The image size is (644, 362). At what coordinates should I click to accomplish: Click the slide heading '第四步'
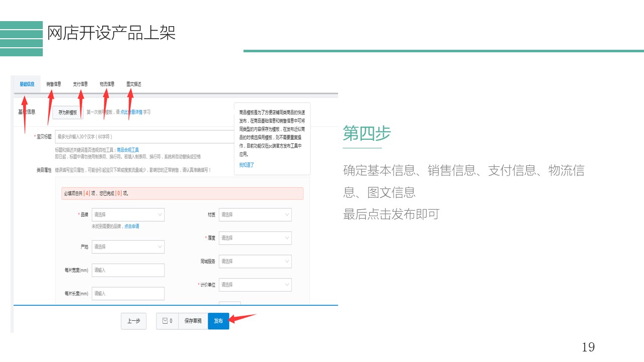point(367,134)
